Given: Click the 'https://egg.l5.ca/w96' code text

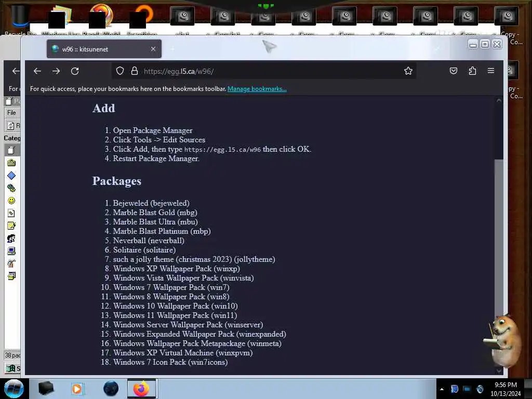Looking at the screenshot, I should pos(222,150).
